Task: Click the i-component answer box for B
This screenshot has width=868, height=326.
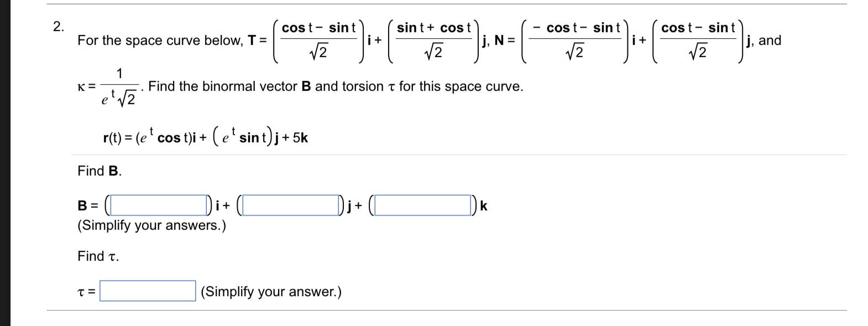Action: coord(159,204)
